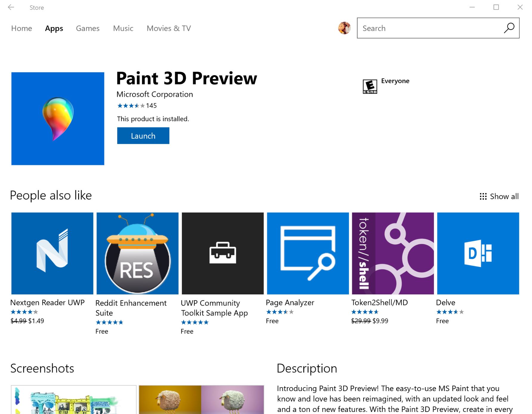
Task: Maximize the Store window
Action: point(496,7)
